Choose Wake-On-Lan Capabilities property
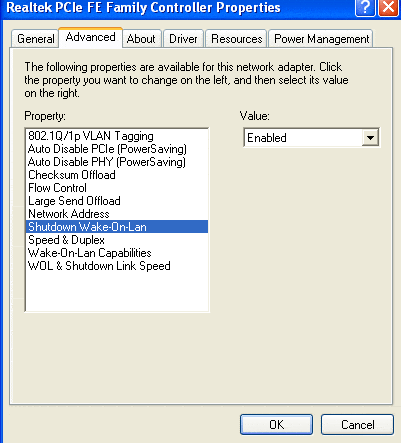The width and height of the screenshot is (401, 443). [x=117, y=253]
